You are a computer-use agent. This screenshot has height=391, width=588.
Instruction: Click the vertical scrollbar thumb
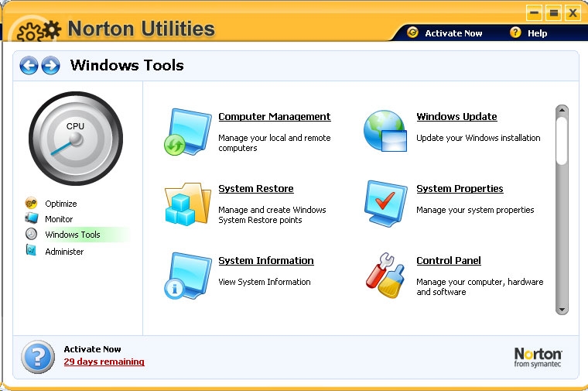point(562,141)
